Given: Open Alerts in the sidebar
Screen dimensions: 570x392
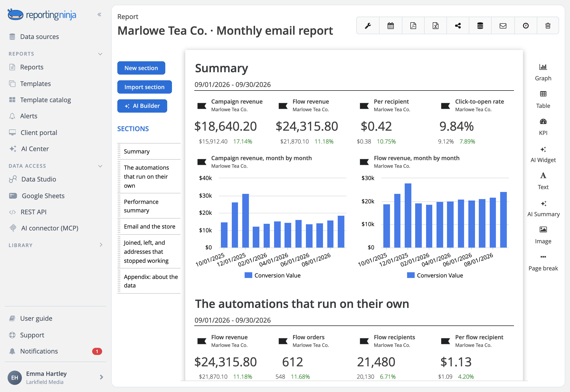Looking at the screenshot, I should tap(23, 116).
